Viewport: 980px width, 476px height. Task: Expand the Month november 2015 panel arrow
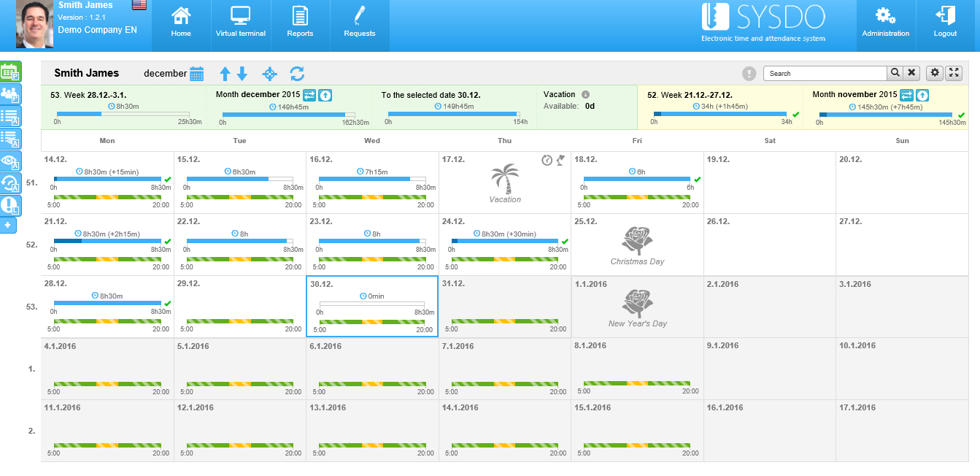pos(922,95)
